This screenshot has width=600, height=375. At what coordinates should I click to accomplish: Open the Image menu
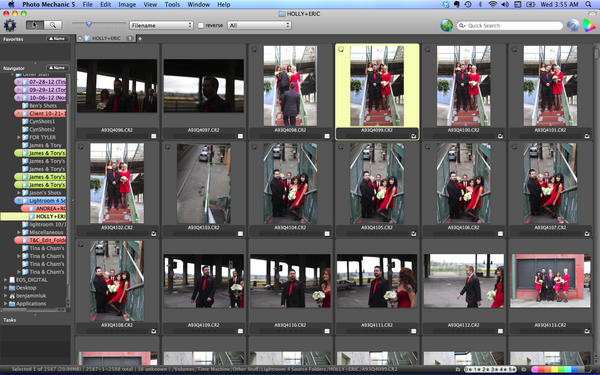127,5
